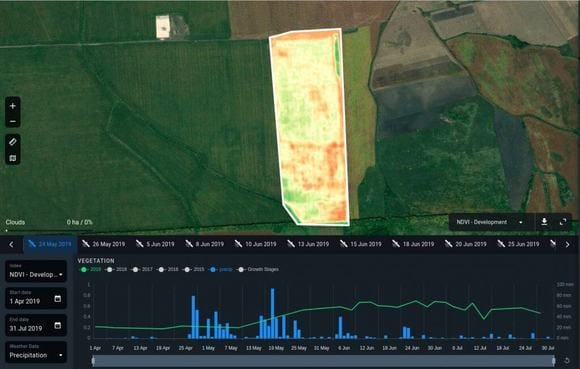
Task: Click the chart date range slider bar
Action: [323, 360]
